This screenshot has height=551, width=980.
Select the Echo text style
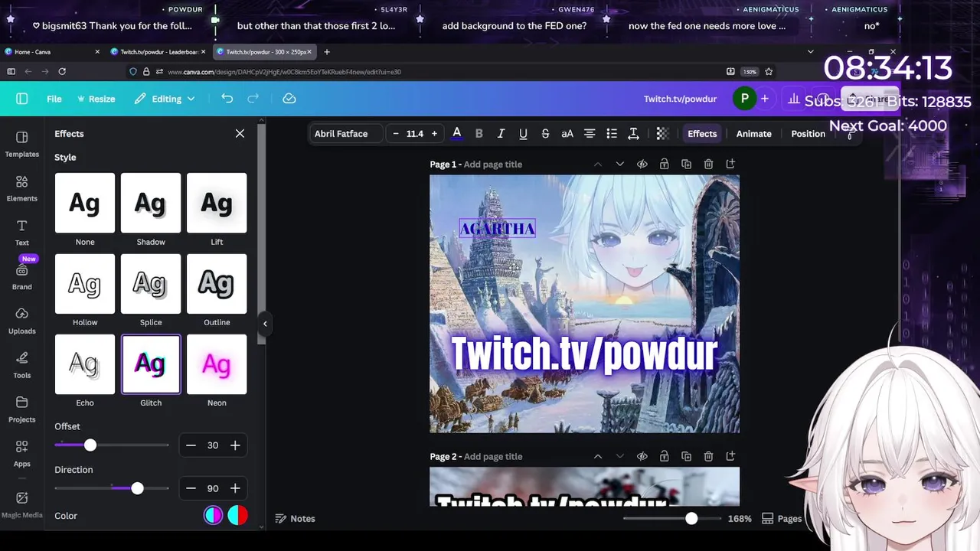pos(85,364)
